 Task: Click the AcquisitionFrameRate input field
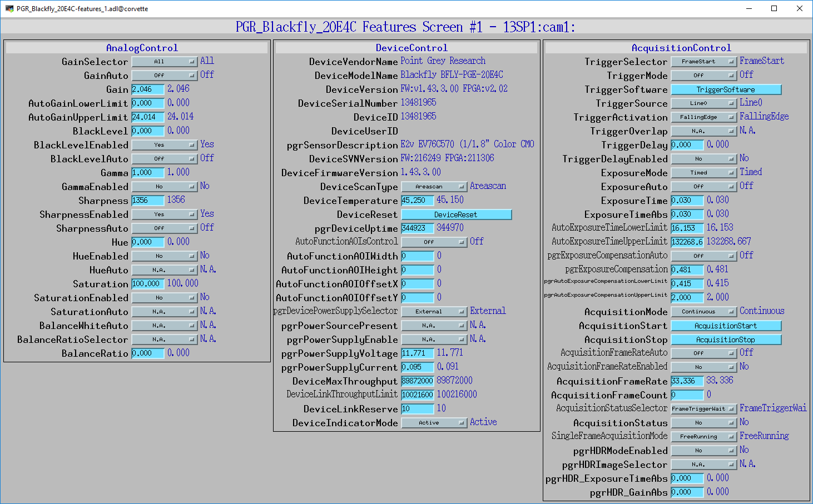[x=687, y=381]
